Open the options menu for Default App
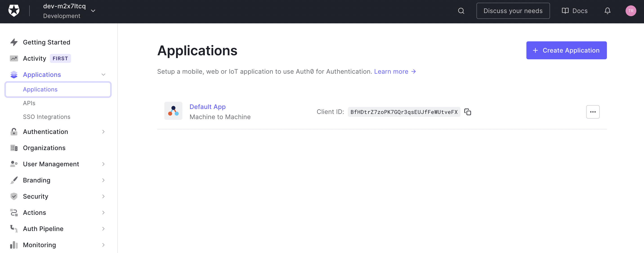 593,112
